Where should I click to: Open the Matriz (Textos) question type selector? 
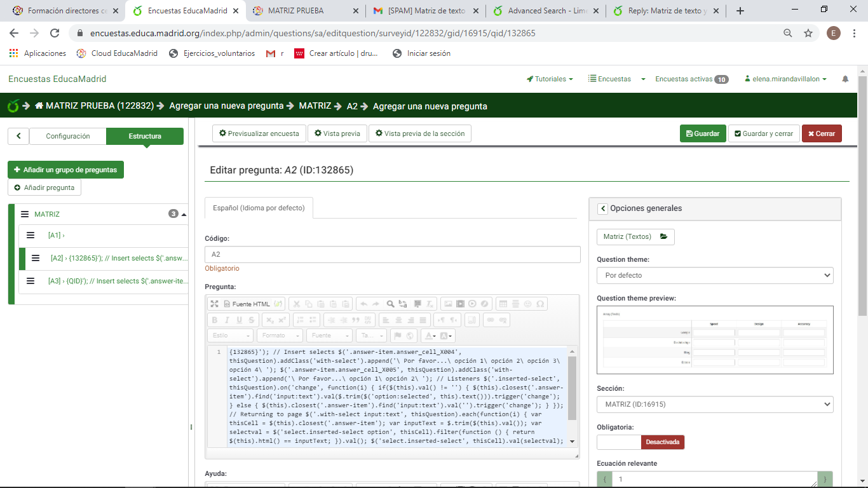click(635, 236)
